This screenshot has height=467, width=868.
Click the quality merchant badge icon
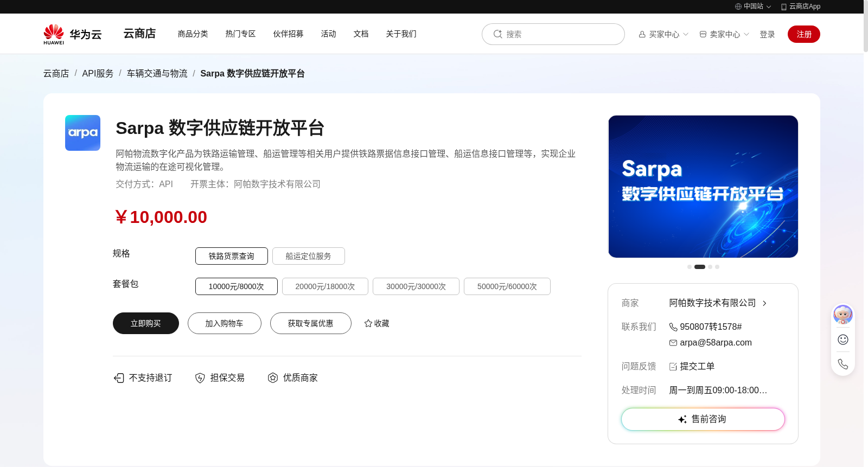point(273,378)
